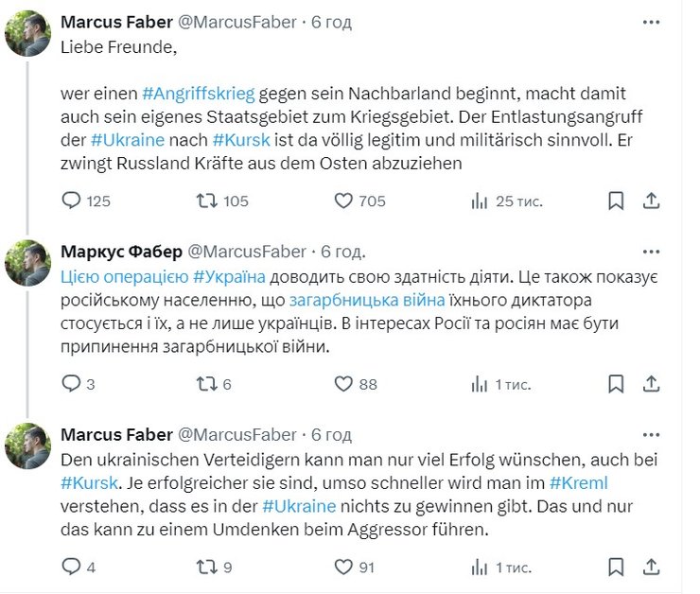The height and width of the screenshot is (594, 700).
Task: Click Маркус Фабер profile avatar
Action: pos(28,263)
